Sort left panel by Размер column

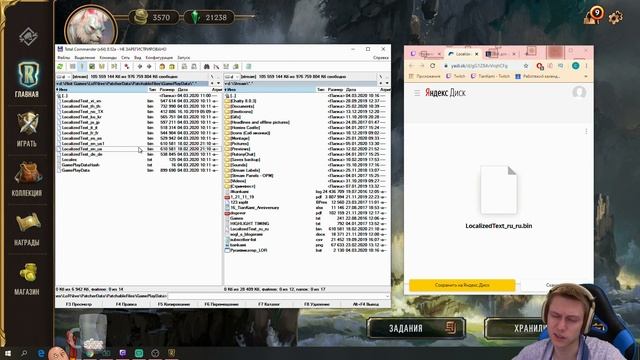(167, 89)
